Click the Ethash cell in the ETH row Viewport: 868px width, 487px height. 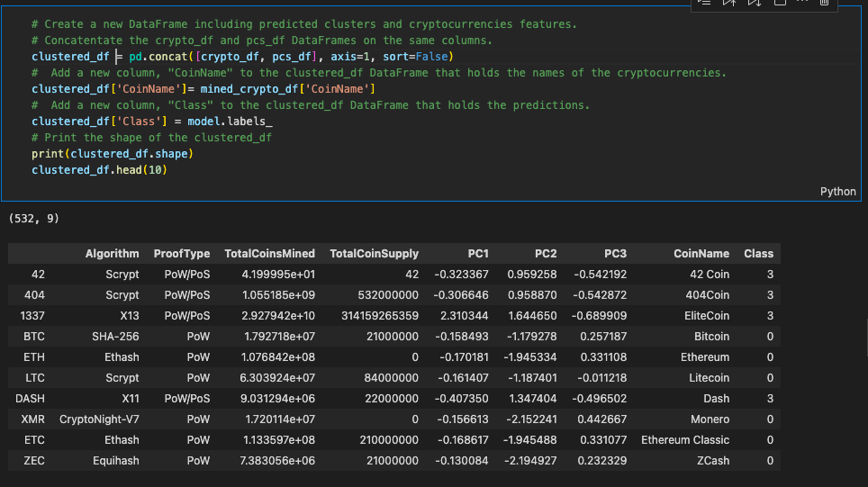122,357
